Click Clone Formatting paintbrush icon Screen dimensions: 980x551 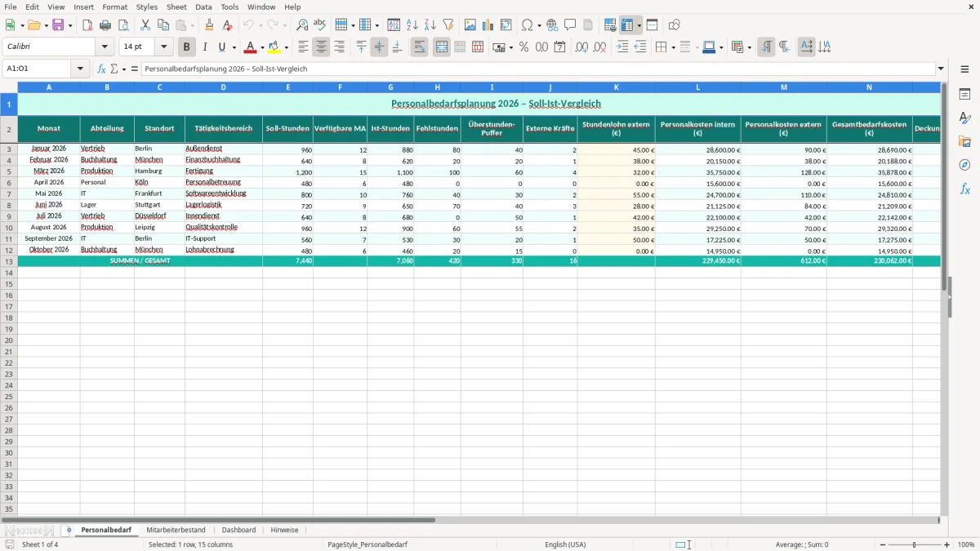coord(210,25)
